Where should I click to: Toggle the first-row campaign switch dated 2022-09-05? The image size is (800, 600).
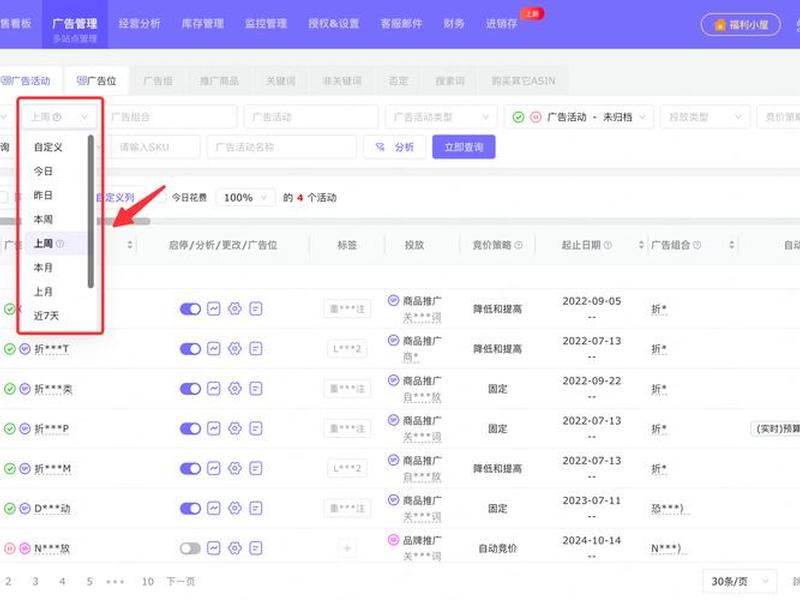tap(190, 309)
